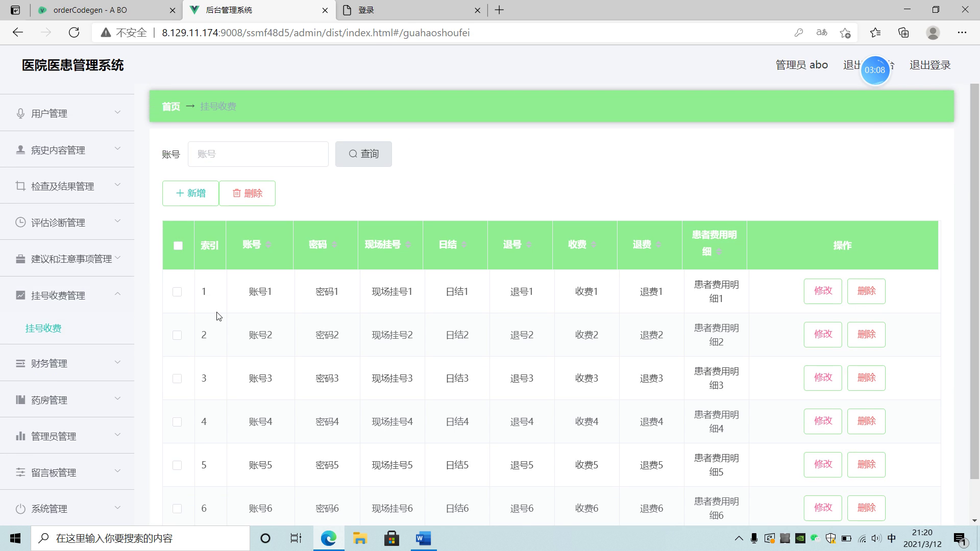Click the 新增 add button
The width and height of the screenshot is (980, 551).
(190, 193)
